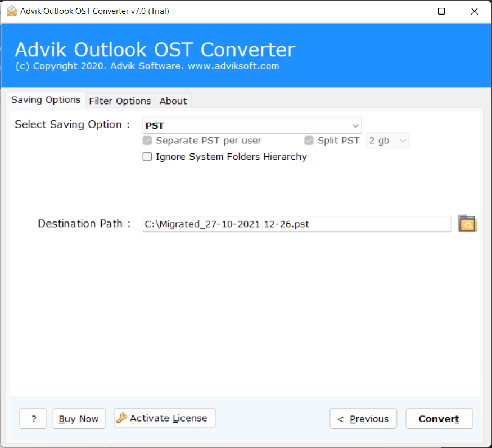Start conversion with the Convert button
This screenshot has width=492, height=448.
click(x=439, y=419)
